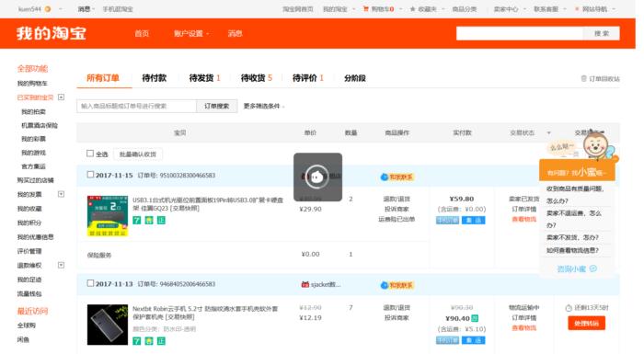The image size is (644, 354).
Task: Switch to the 所有订单 tab
Action: click(x=103, y=78)
